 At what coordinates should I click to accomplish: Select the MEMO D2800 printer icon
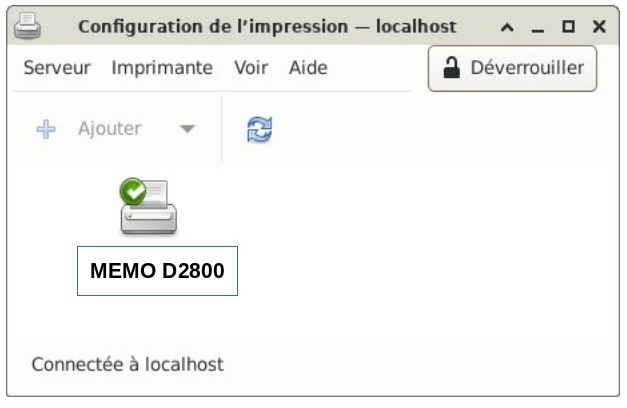tap(148, 206)
